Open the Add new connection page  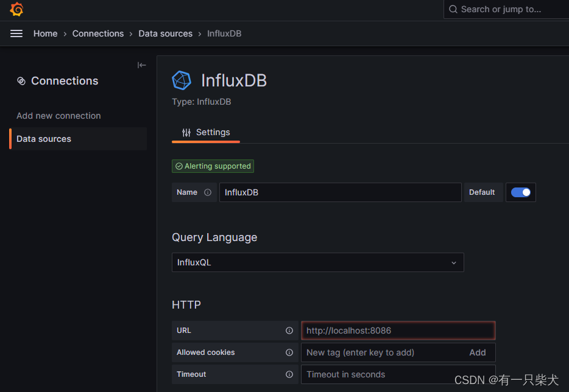[58, 115]
